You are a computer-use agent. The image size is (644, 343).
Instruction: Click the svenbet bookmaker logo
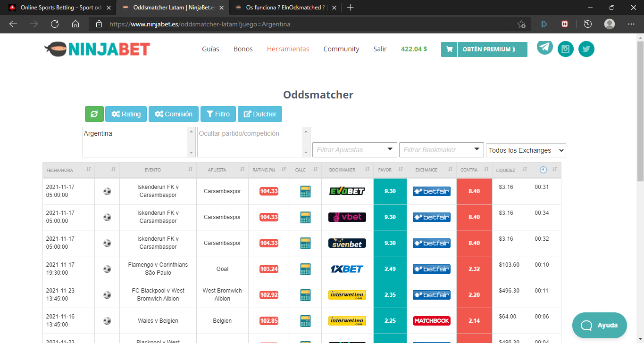point(347,243)
